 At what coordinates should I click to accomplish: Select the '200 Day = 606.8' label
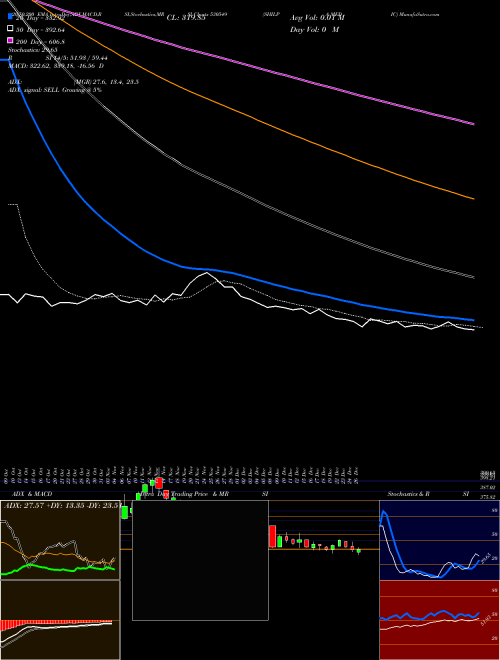[x=40, y=42]
